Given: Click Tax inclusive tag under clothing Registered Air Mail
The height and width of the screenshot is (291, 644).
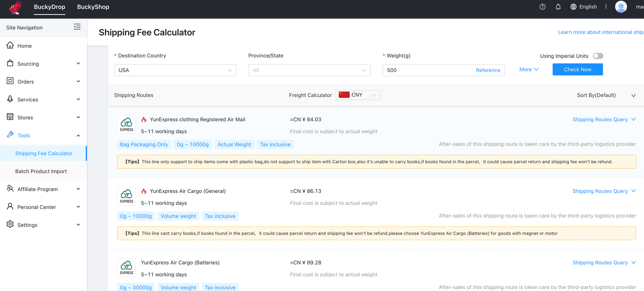Looking at the screenshot, I should click(275, 144).
